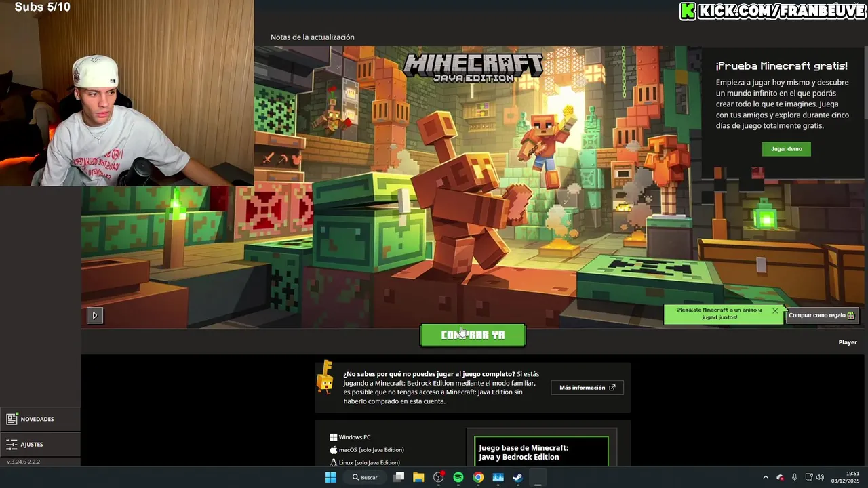Image resolution: width=868 pixels, height=488 pixels.
Task: Click the Player account label
Action: tap(848, 342)
